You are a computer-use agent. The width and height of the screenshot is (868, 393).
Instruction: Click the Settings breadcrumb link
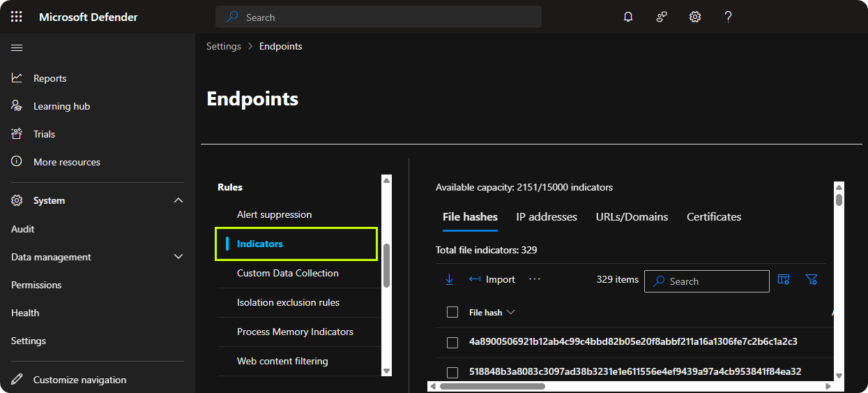[223, 46]
